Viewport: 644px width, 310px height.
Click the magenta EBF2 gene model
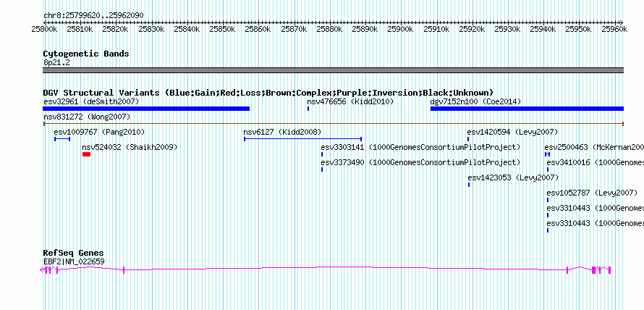tap(326, 270)
